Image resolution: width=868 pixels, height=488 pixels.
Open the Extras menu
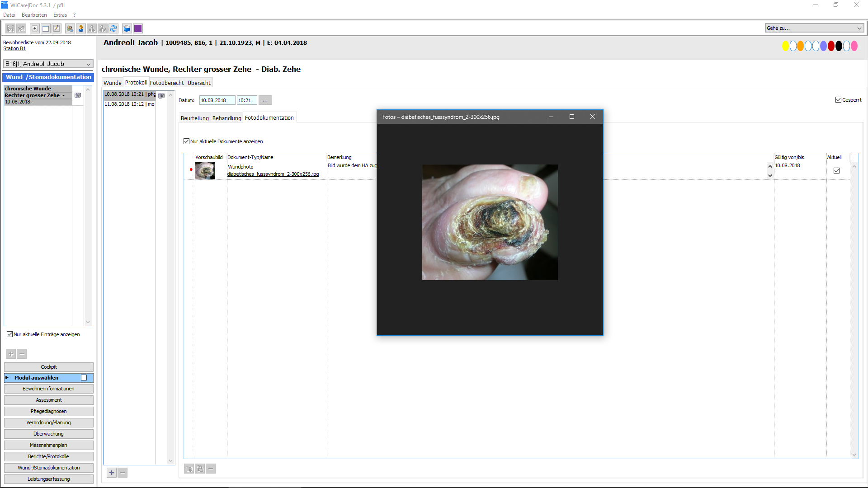click(60, 15)
